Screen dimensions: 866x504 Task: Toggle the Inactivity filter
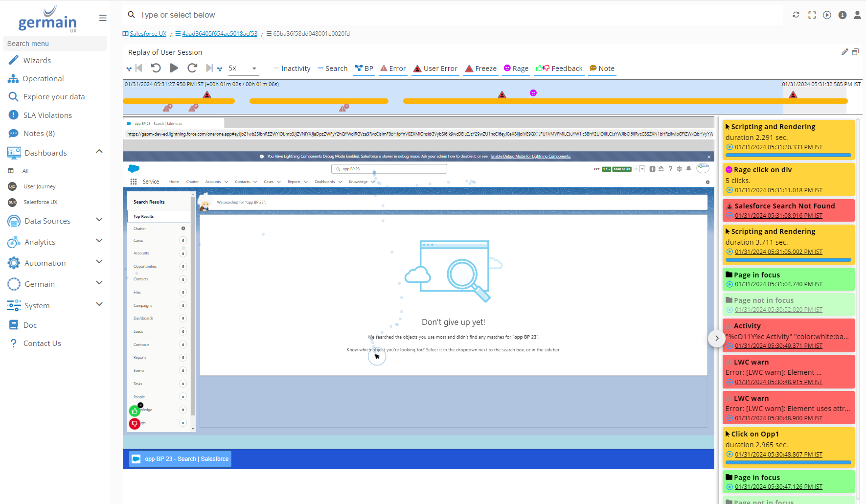point(292,69)
